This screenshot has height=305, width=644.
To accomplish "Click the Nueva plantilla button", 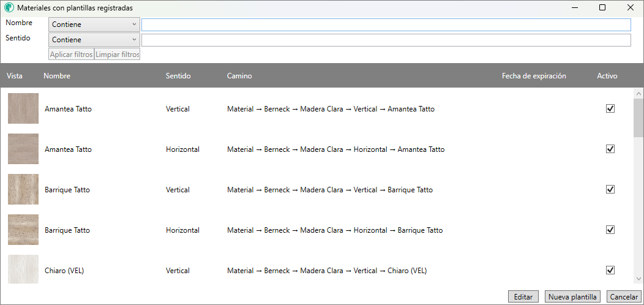I will 572,296.
